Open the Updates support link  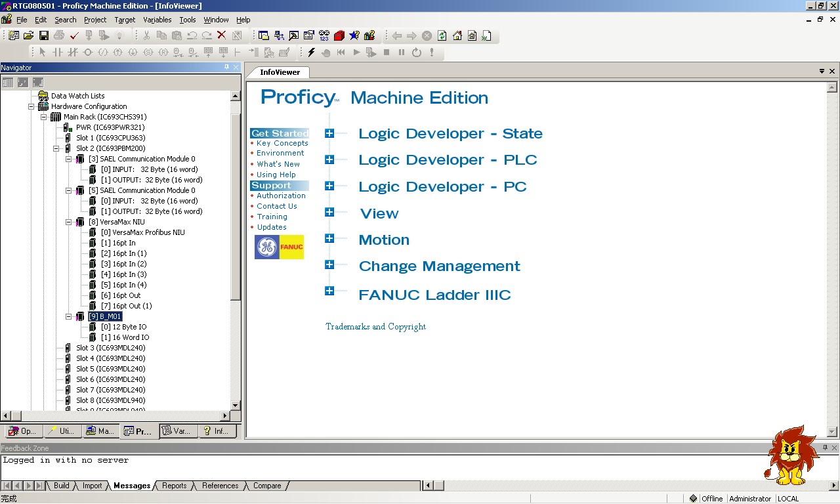(272, 227)
